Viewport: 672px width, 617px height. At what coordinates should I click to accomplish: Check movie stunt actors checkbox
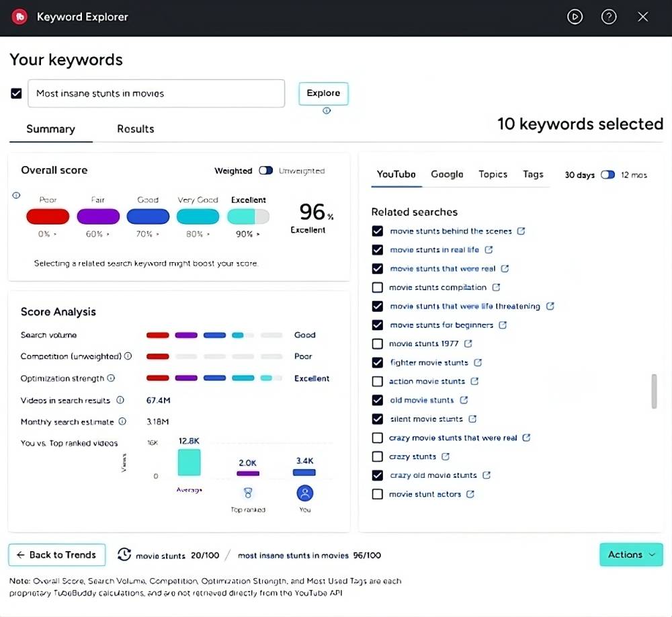tap(377, 494)
